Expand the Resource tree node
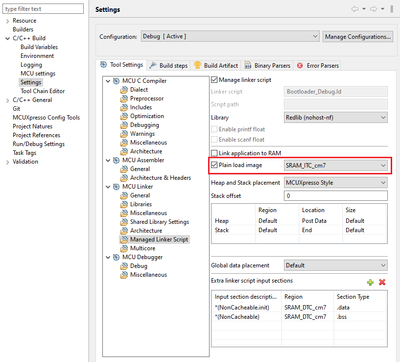Viewport: 400px width, 362px height. click(7, 21)
